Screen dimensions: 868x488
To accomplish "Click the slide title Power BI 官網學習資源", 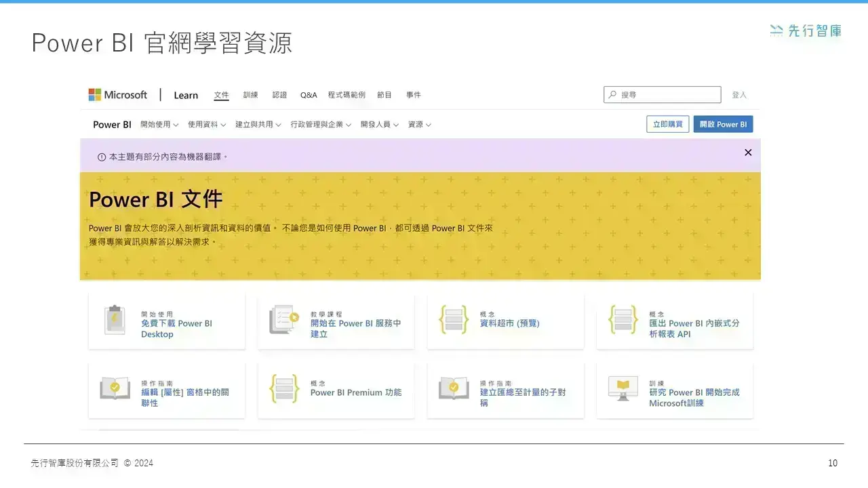I will (x=162, y=43).
